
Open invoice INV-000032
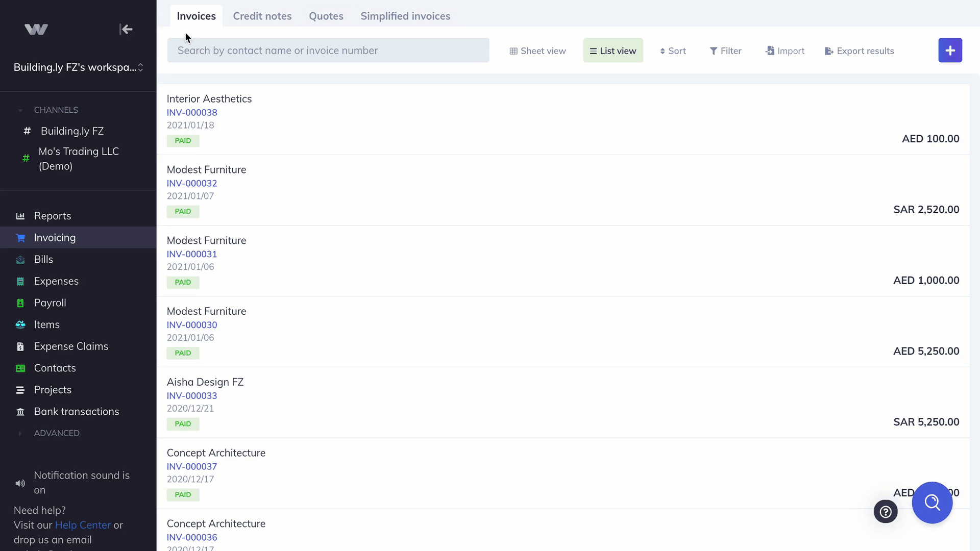(192, 183)
